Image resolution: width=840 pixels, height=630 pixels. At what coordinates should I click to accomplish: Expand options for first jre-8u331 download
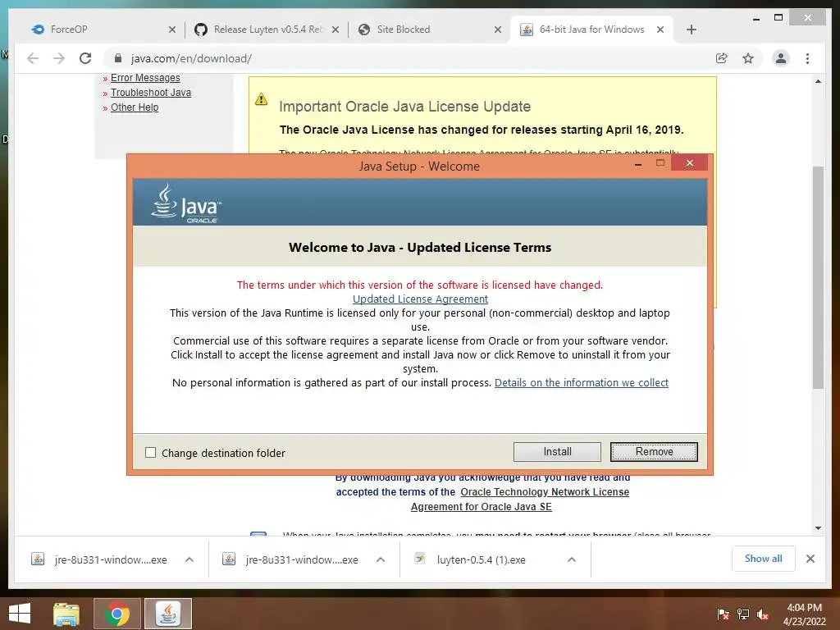coord(189,559)
